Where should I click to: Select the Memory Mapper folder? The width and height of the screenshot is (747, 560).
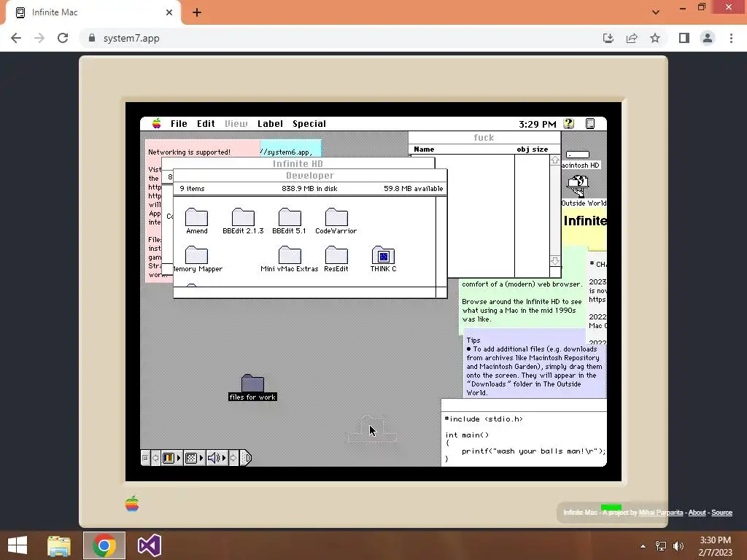197,260
